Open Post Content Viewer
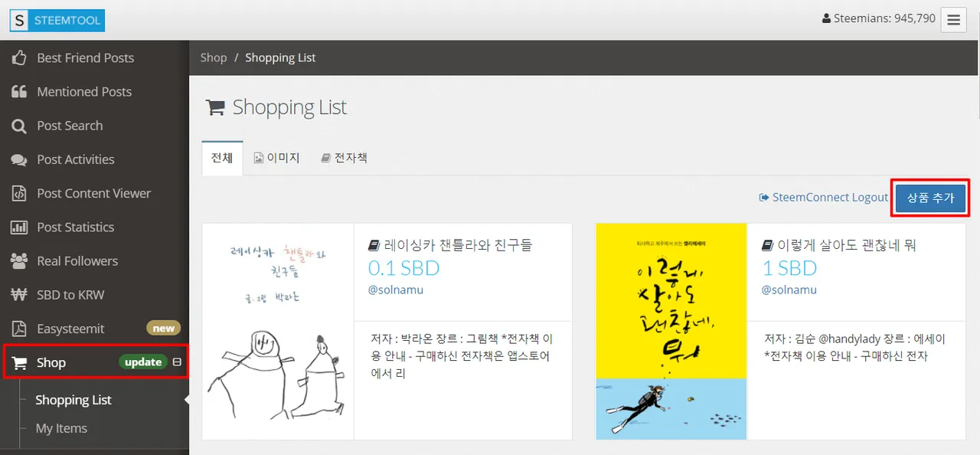The width and height of the screenshot is (980, 455). click(94, 193)
